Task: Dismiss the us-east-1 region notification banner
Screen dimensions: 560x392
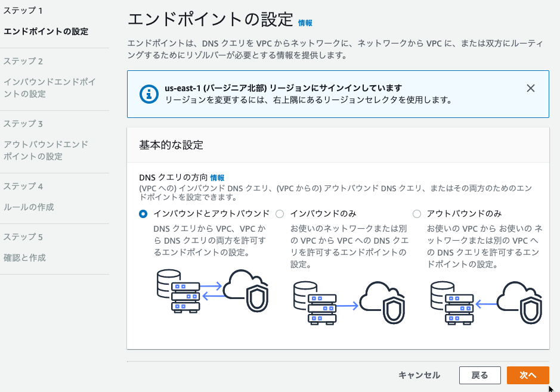Action: coord(531,88)
